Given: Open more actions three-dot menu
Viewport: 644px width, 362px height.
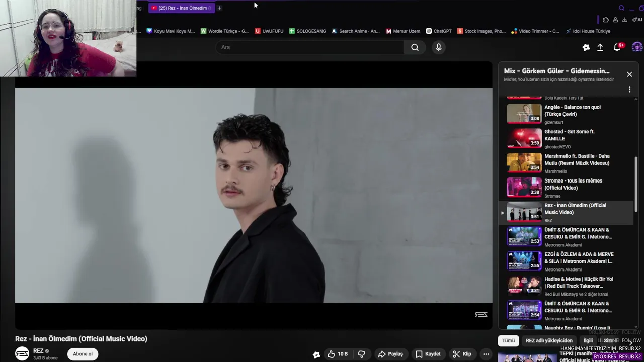Looking at the screenshot, I should point(486,354).
